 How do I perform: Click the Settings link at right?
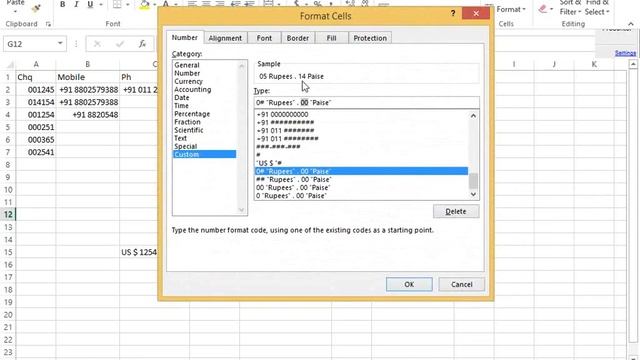coord(625,53)
